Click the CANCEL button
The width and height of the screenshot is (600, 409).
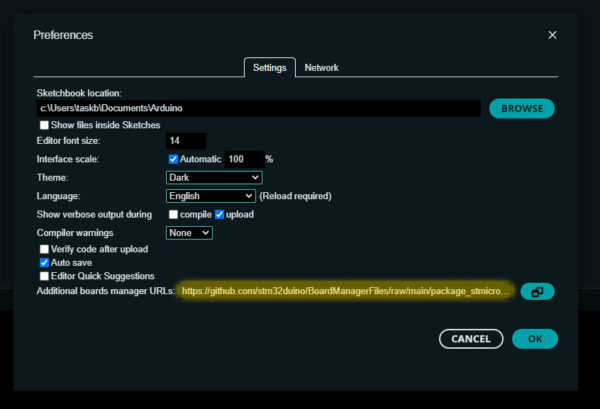click(x=470, y=339)
